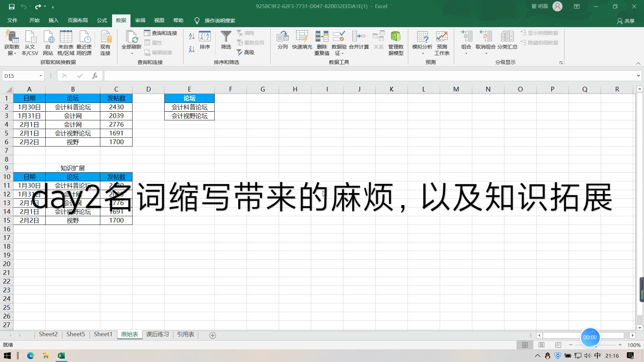644x362 pixels.
Task: Click Tell Me search (操作说明搜索)
Action: tap(215, 21)
